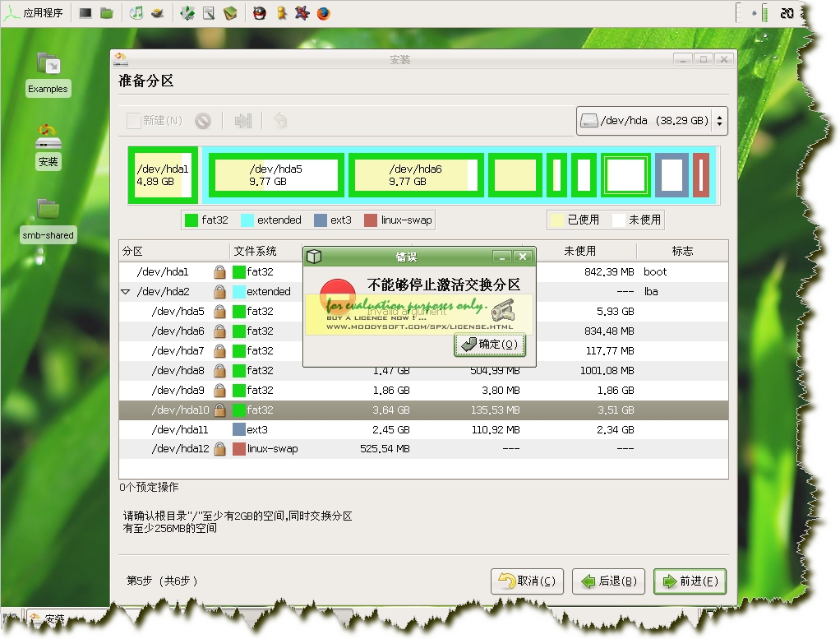Launch the QQ penguin chat client

point(259,13)
